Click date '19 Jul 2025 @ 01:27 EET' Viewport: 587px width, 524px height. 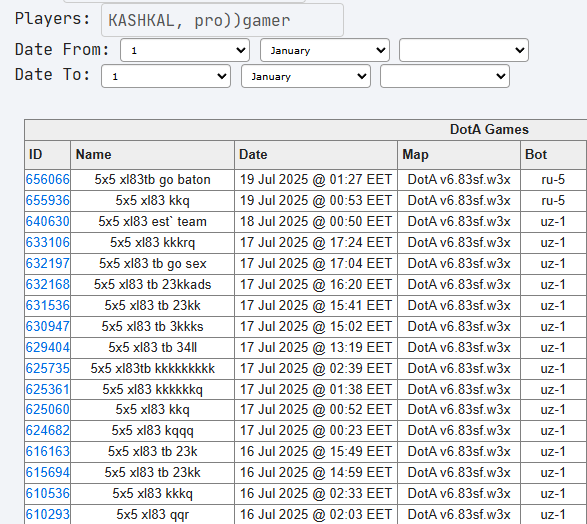tap(316, 180)
